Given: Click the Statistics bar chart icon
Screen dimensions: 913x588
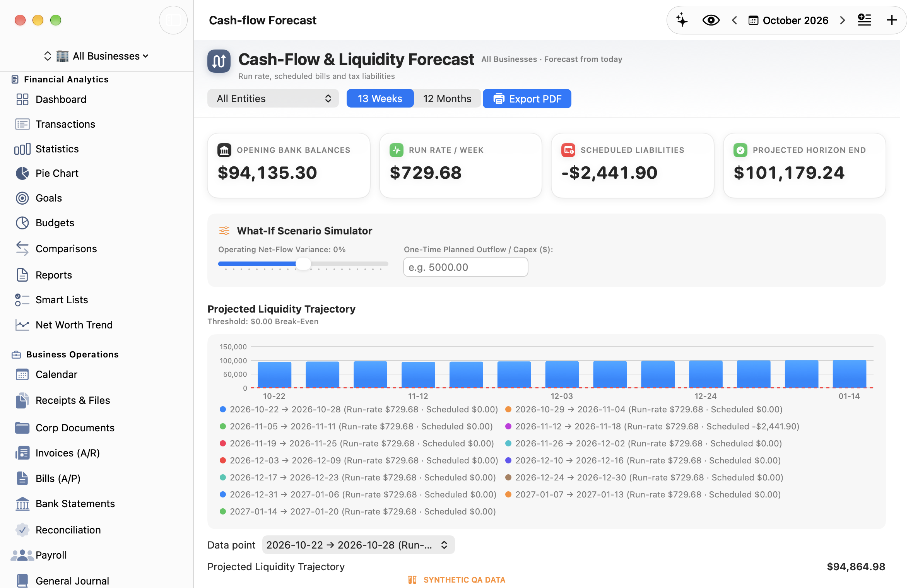Looking at the screenshot, I should pyautogui.click(x=22, y=149).
